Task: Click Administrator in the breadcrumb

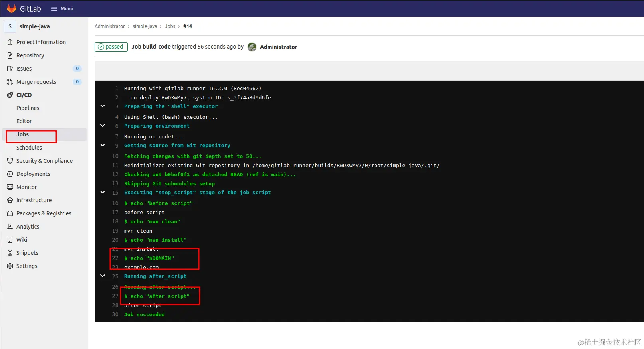Action: click(109, 26)
